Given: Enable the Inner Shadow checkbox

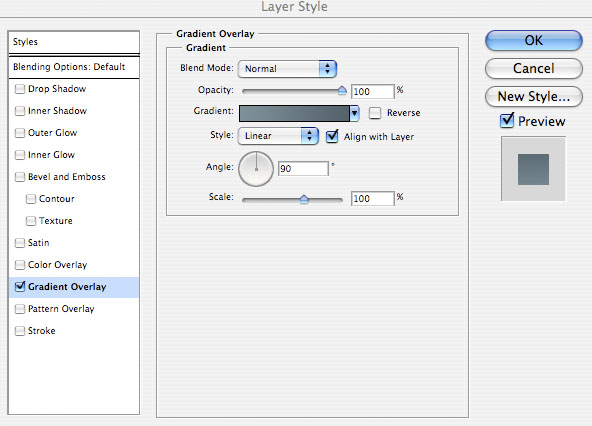Looking at the screenshot, I should point(20,111).
